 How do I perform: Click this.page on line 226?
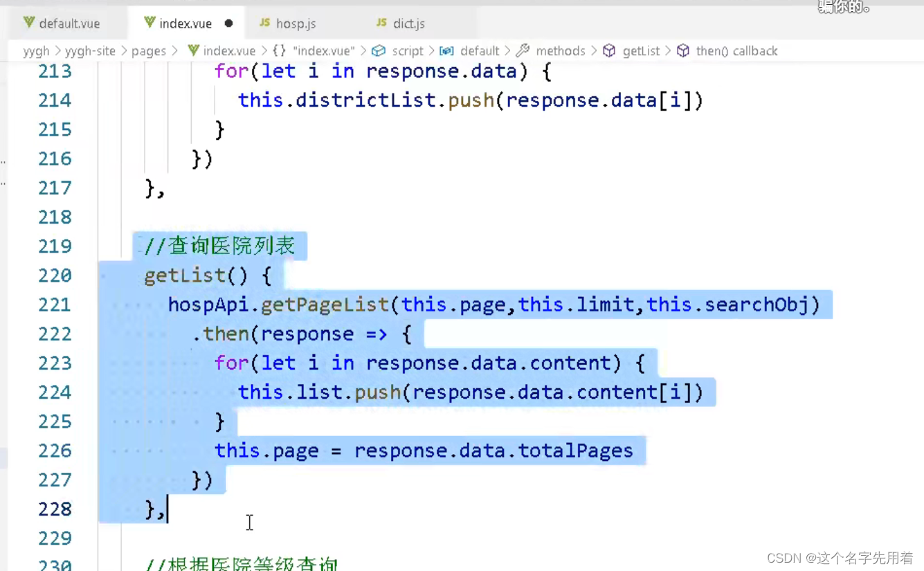(266, 451)
